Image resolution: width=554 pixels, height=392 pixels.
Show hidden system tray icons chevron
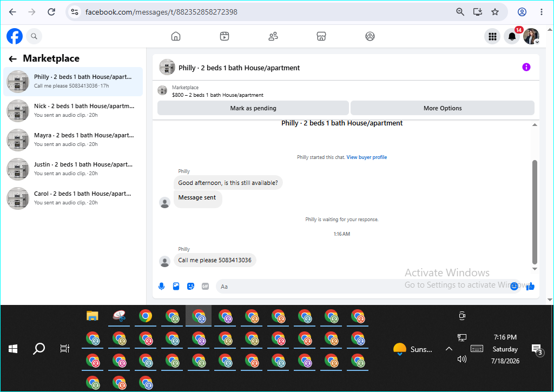(x=449, y=349)
